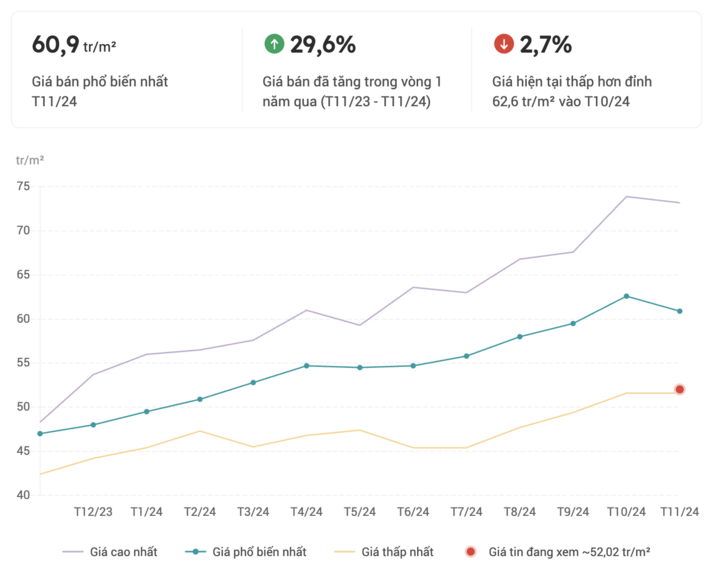Screen dimensions: 720x569
Task: Click the teal data point at T10/24 peak
Action: pos(627,296)
